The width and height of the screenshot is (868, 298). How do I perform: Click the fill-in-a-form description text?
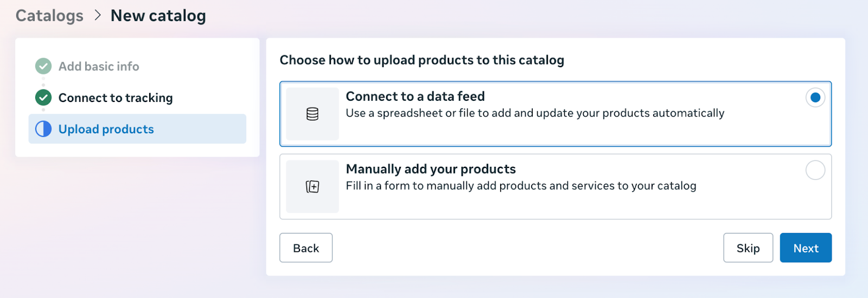[521, 186]
